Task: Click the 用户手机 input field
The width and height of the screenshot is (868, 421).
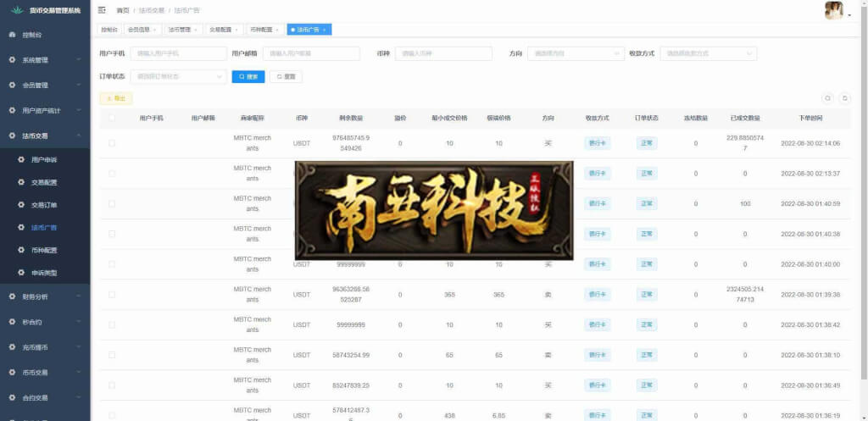Action: point(178,53)
